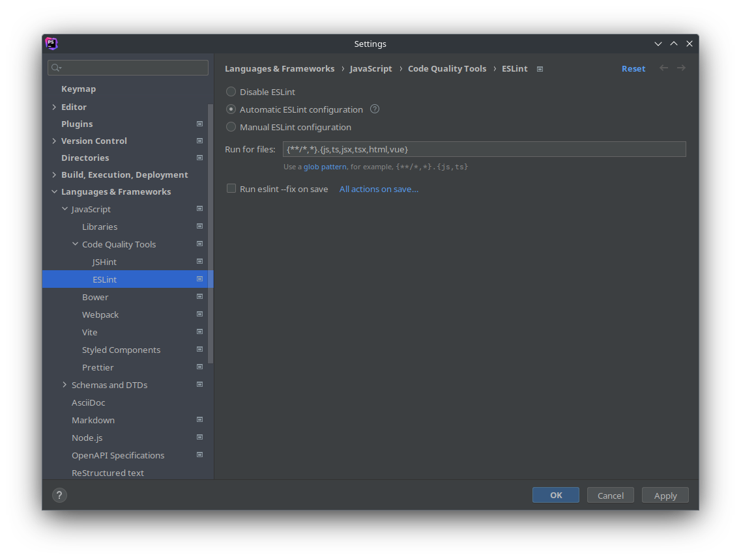The image size is (741, 560).
Task: Click the help question mark beside Automatic ESLint configuration
Action: (375, 109)
